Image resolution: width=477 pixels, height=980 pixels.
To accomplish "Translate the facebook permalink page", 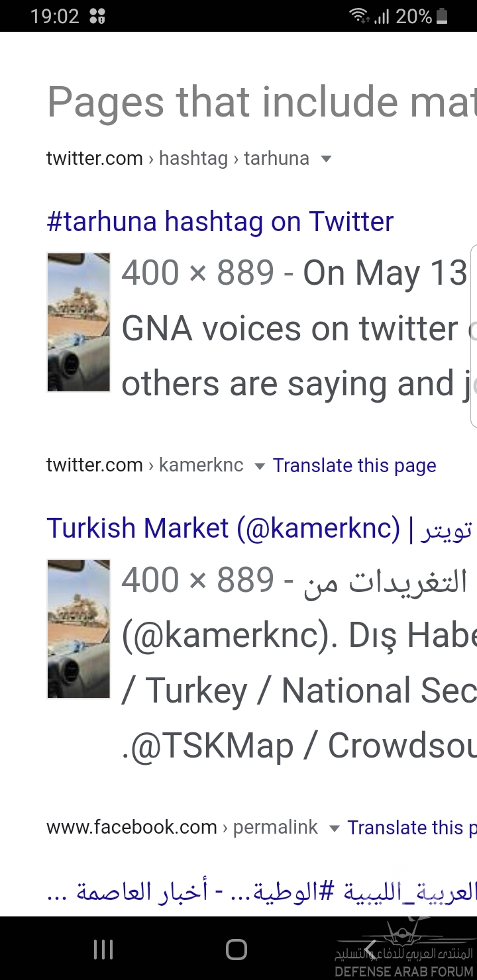I will click(x=411, y=828).
